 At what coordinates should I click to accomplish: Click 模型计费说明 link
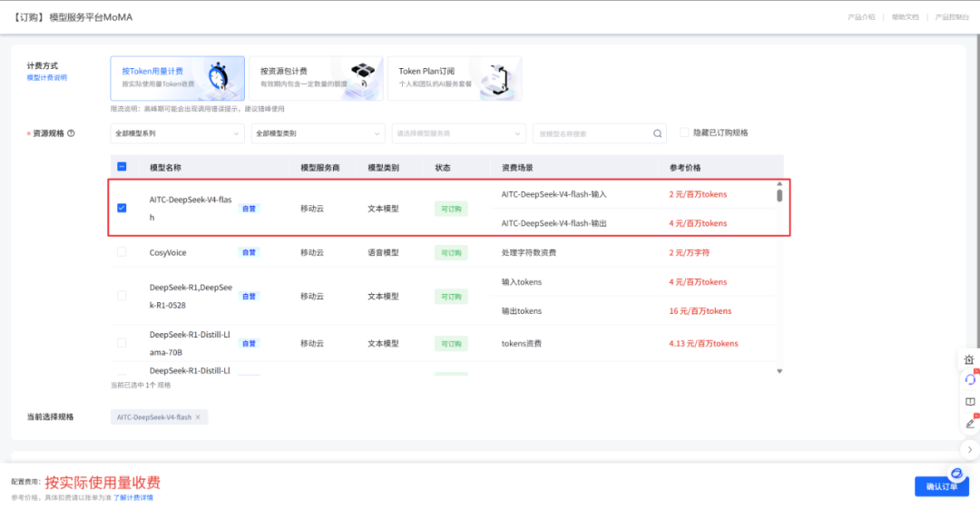pyautogui.click(x=47, y=77)
